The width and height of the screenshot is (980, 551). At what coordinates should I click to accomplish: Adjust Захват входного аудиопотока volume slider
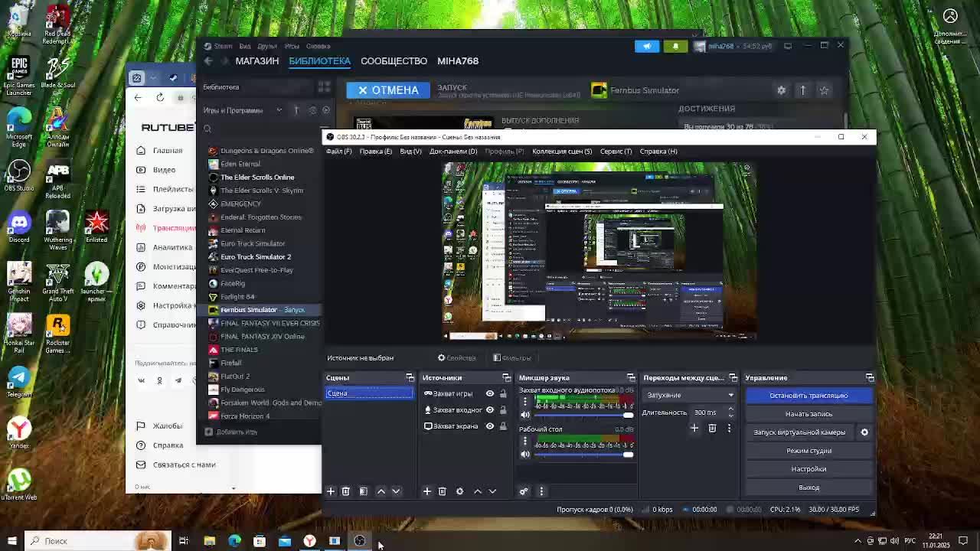pos(584,415)
